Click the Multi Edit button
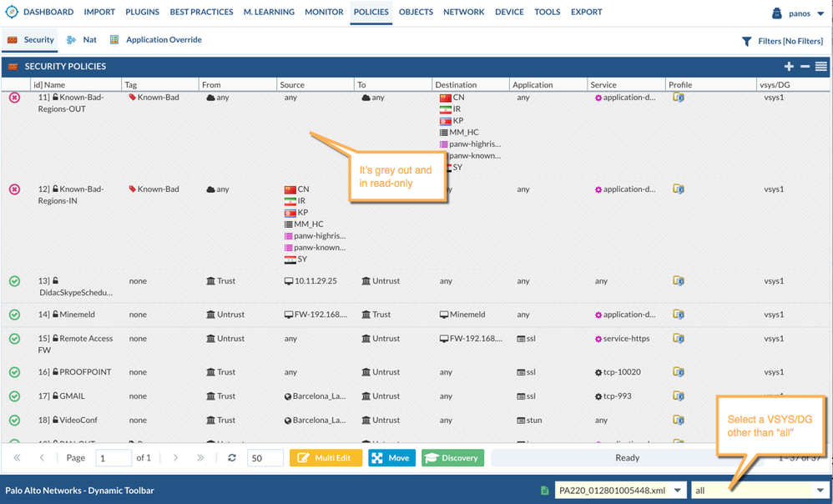 [x=326, y=458]
